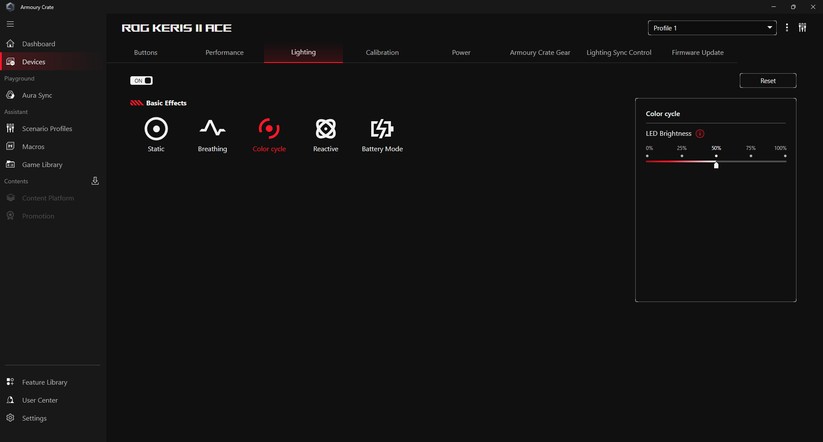Select the Color cycle effect icon
Screen dimensions: 823x442
click(269, 129)
